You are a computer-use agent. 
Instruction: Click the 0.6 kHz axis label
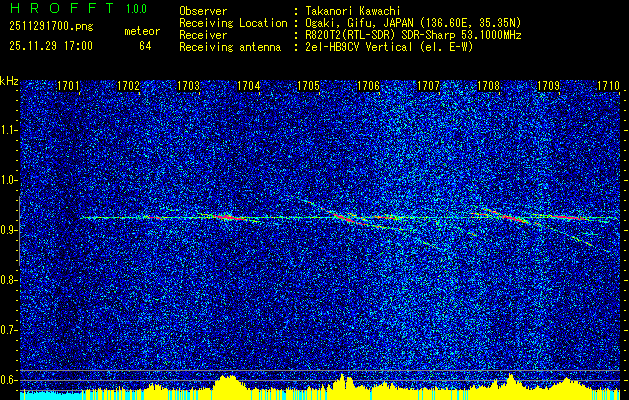9,380
